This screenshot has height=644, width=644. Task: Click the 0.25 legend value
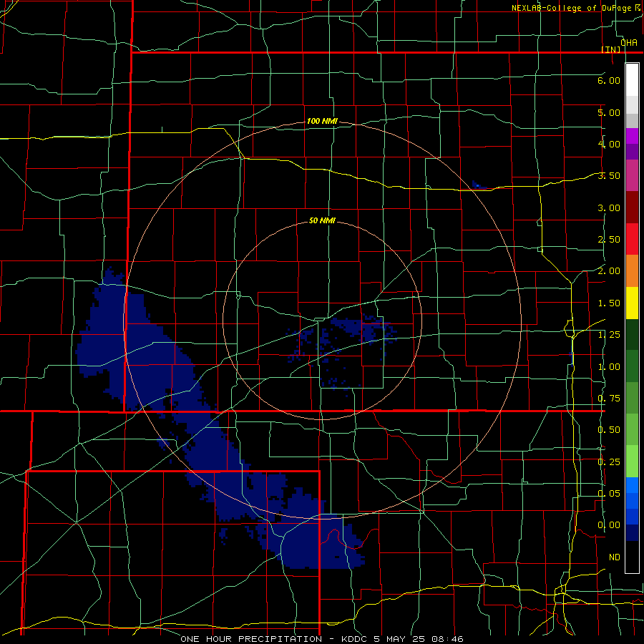tap(609, 462)
